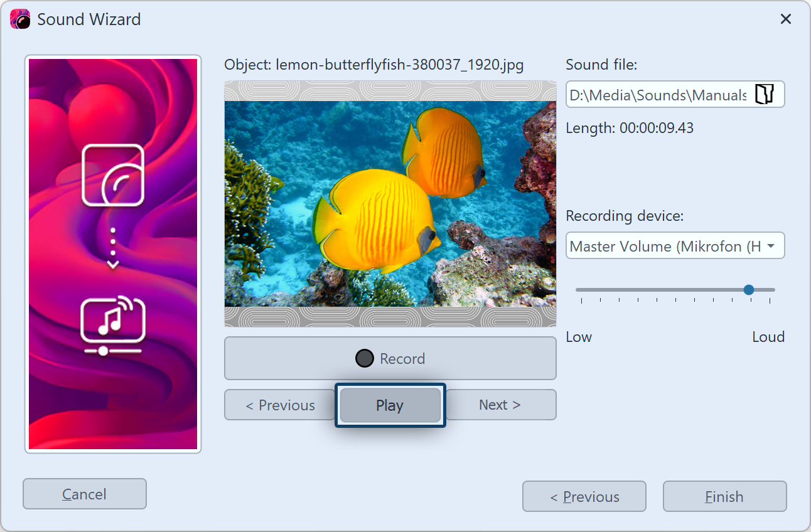Click the Loud label under the slider
Image resolution: width=811 pixels, height=532 pixels.
[768, 337]
